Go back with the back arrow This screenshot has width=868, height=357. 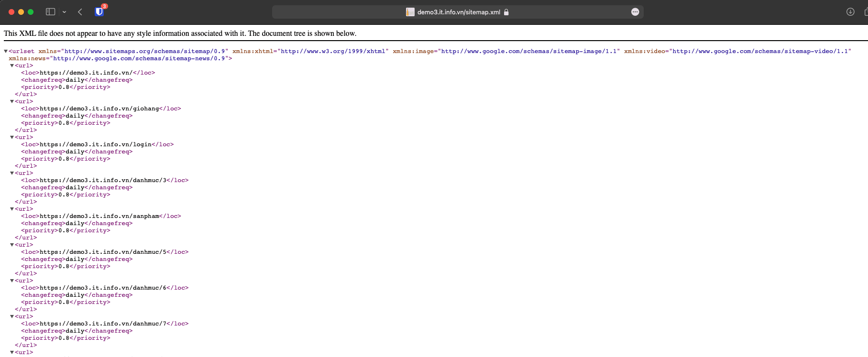pos(80,12)
